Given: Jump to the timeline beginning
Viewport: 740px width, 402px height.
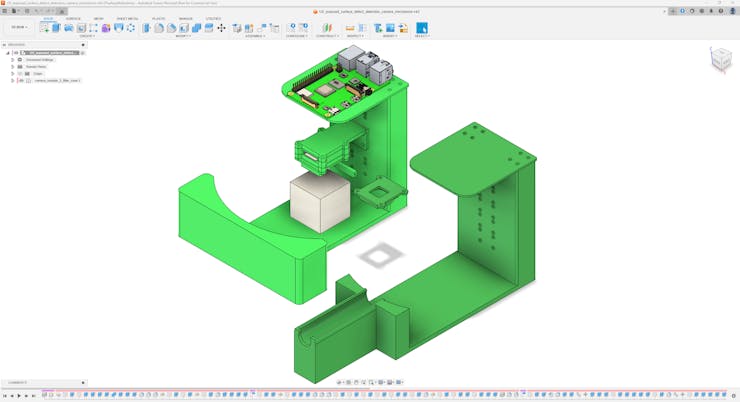Looking at the screenshot, I should coord(5,396).
